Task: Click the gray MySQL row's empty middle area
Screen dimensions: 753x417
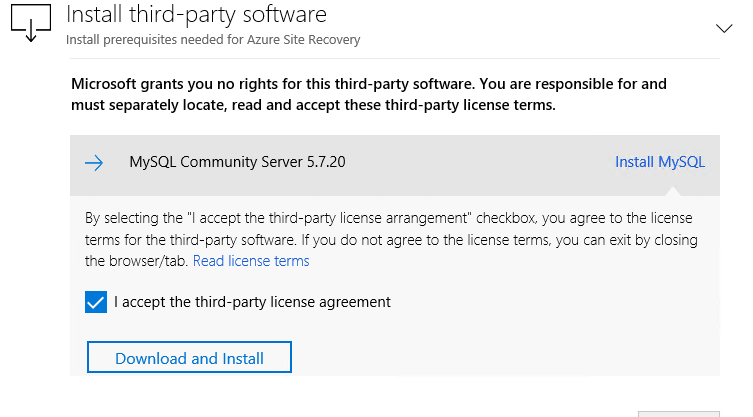Action: pyautogui.click(x=480, y=165)
